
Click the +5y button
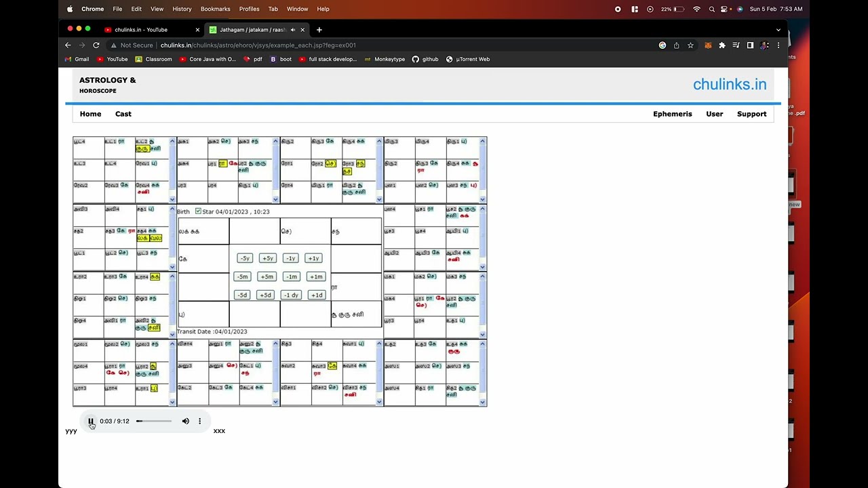(267, 258)
